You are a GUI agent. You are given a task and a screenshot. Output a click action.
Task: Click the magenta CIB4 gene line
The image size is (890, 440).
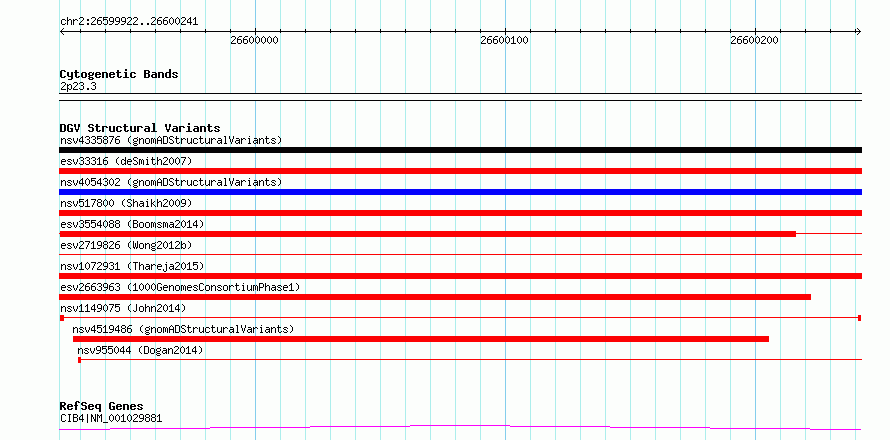click(x=460, y=428)
